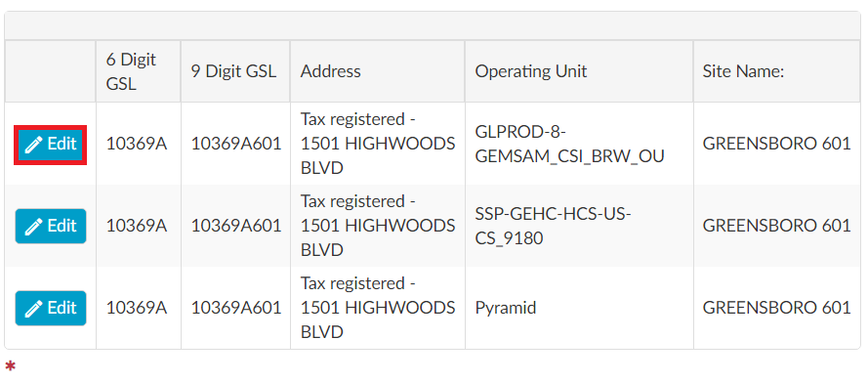Click the Operating Unit column header

coord(531,71)
